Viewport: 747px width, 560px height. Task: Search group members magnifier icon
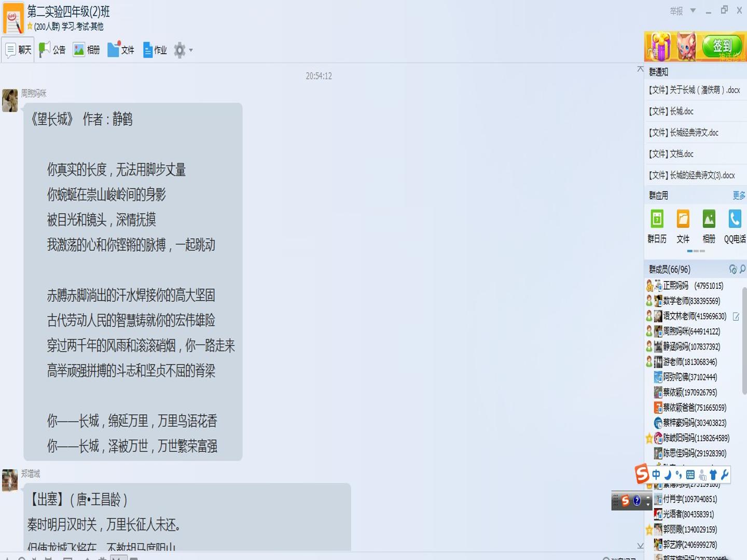(x=743, y=269)
